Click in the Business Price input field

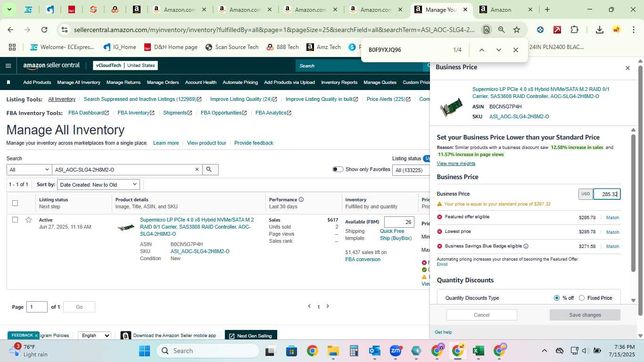pyautogui.click(x=607, y=194)
